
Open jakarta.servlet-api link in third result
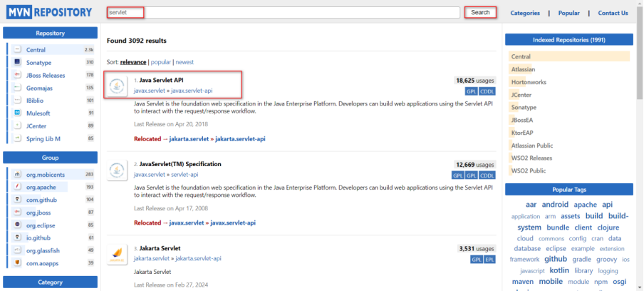[x=198, y=258]
